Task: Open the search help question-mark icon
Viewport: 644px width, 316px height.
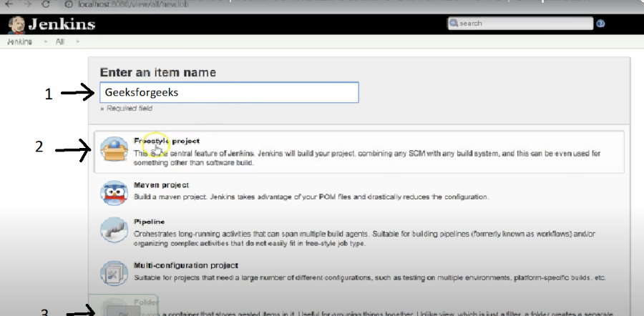Action: pos(600,24)
